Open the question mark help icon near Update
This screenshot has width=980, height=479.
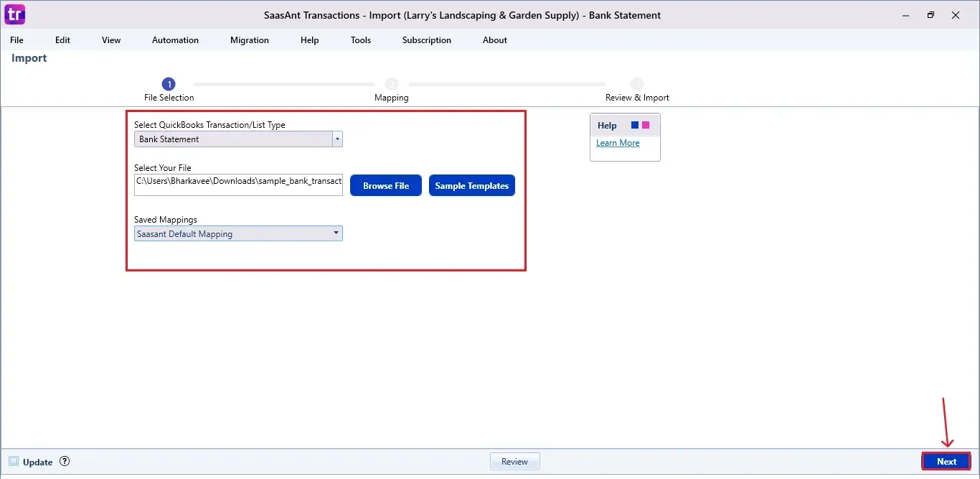click(x=64, y=462)
